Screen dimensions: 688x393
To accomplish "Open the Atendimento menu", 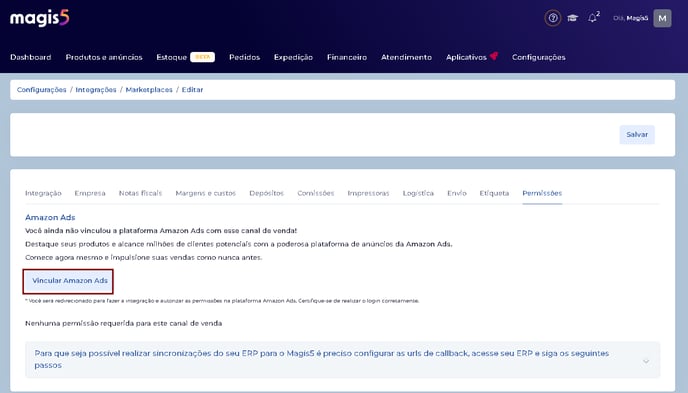I will tap(406, 57).
